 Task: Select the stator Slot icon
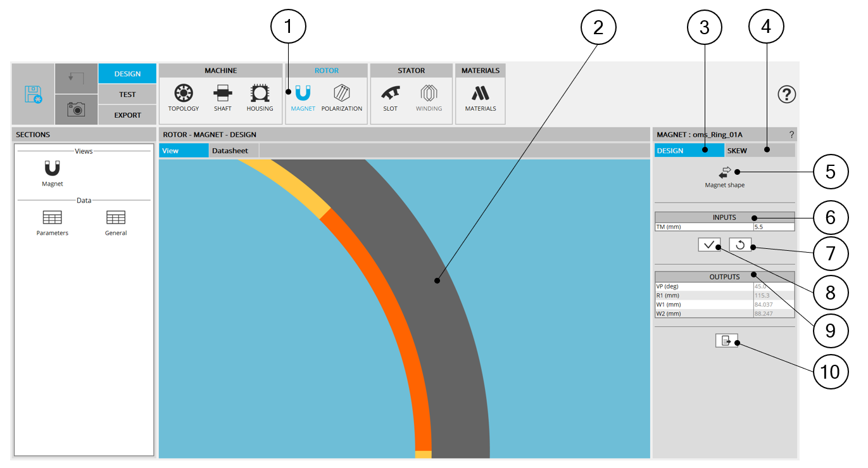pos(390,94)
